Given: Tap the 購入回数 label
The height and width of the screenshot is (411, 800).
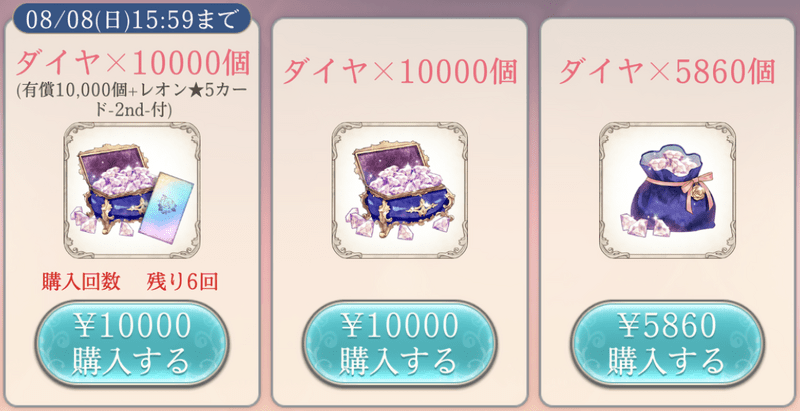Looking at the screenshot, I should click(81, 283).
